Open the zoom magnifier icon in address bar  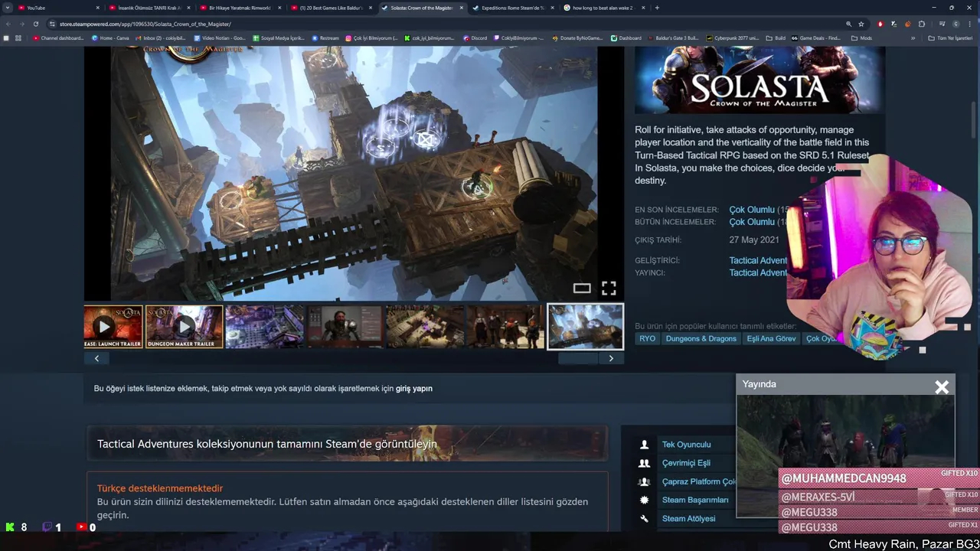848,24
